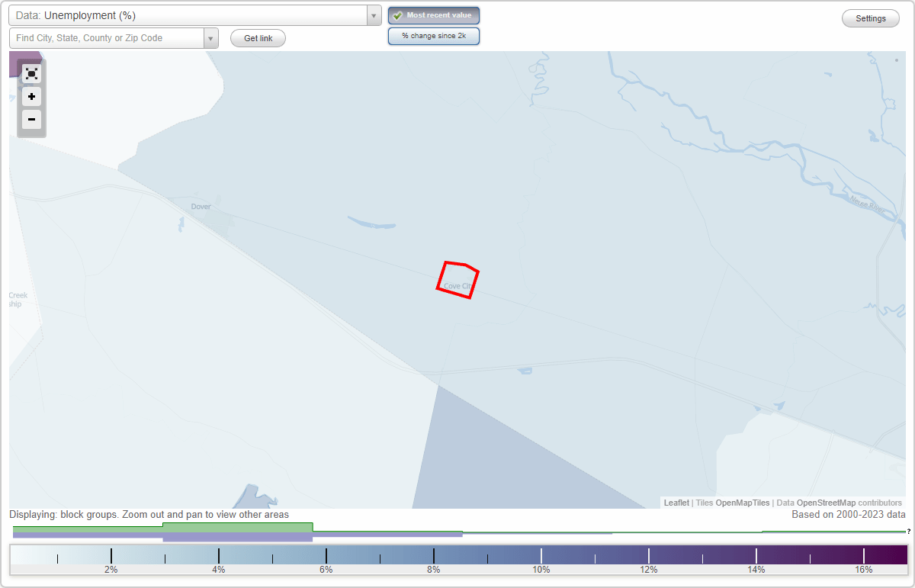Click the 4% legend label
915x588 pixels.
click(x=219, y=570)
